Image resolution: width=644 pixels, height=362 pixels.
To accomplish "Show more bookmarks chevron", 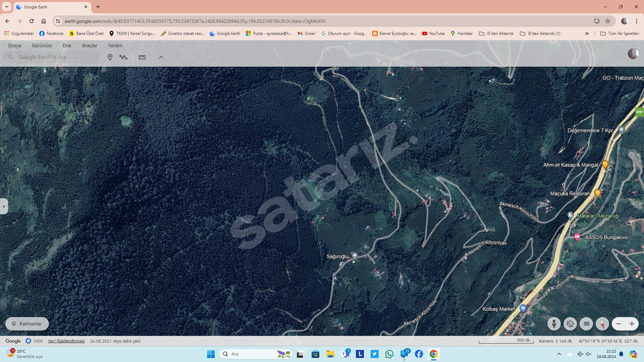I will point(587,34).
